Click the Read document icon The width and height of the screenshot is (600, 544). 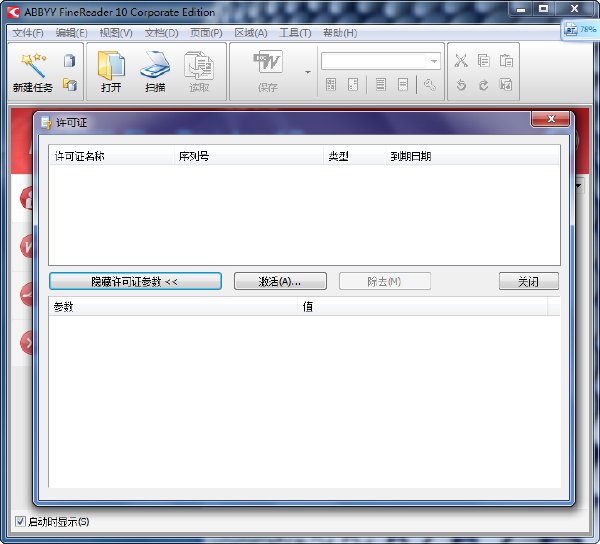199,65
